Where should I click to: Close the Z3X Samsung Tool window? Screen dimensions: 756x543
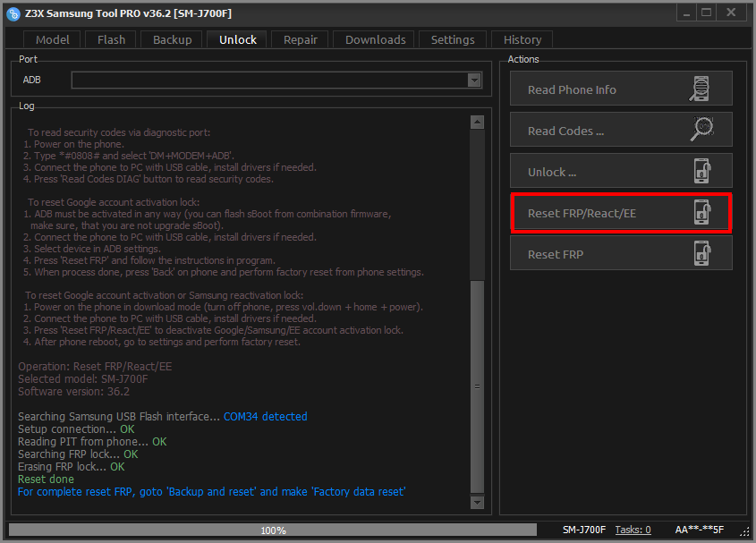coord(732,13)
